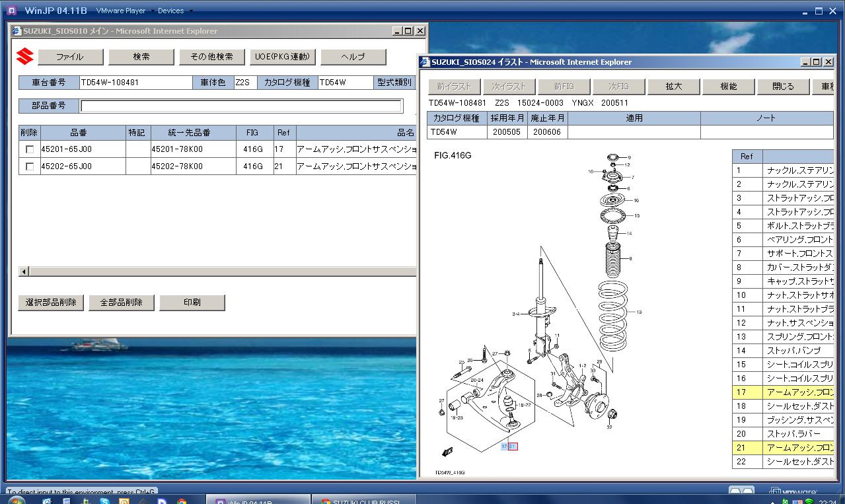Click Ref 21 in the 45202-65J00 row
Image resolution: width=845 pixels, height=504 pixels.
[279, 166]
